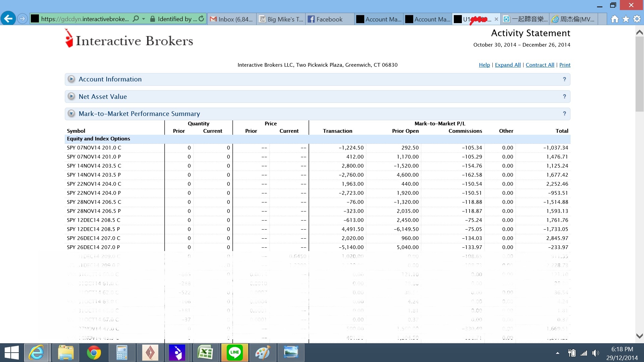Open the Windows Start button
Viewport: 644px width, 362px height.
[x=12, y=353]
